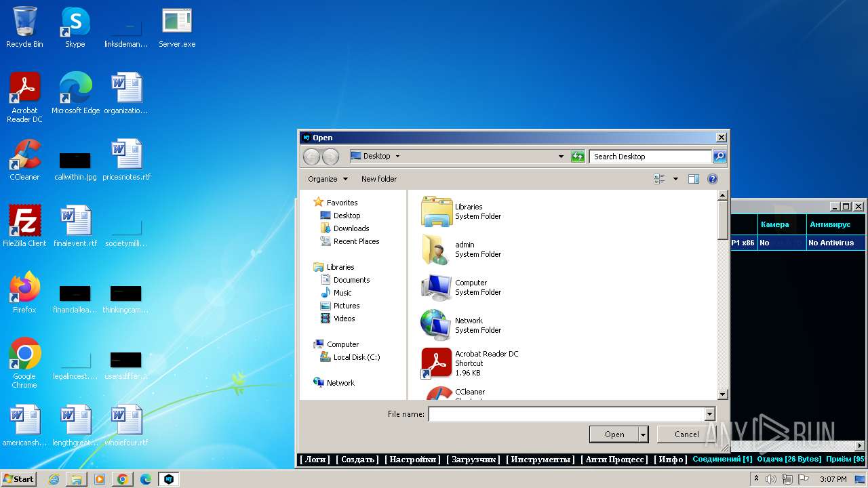Open the File name combo box dropdown
868x488 pixels.
(x=710, y=414)
